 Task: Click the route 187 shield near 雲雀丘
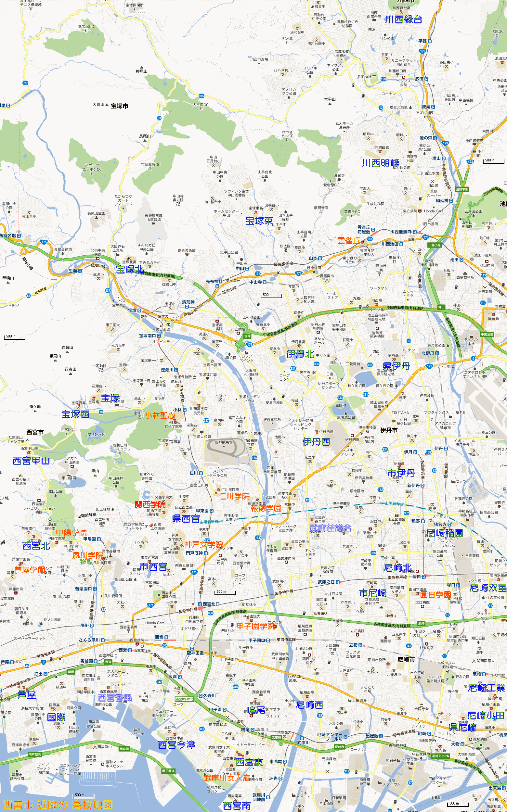370,239
